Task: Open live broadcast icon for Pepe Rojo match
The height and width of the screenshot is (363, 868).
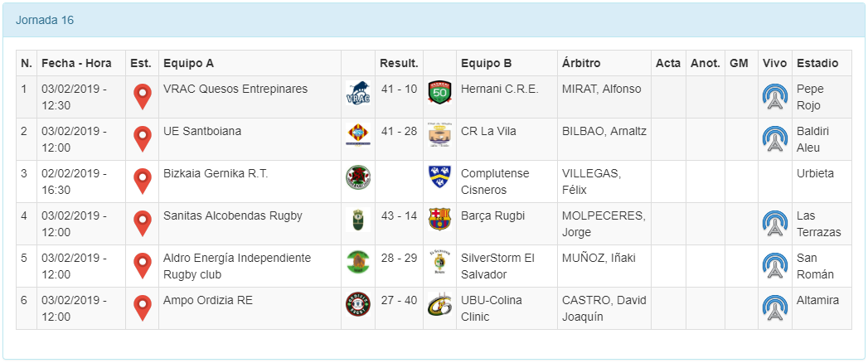Action: tap(775, 97)
